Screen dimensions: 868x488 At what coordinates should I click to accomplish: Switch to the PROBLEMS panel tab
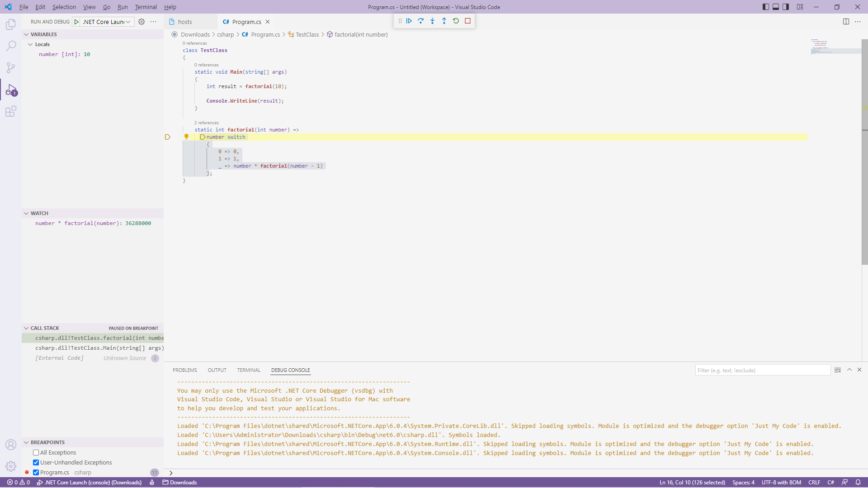tap(184, 370)
